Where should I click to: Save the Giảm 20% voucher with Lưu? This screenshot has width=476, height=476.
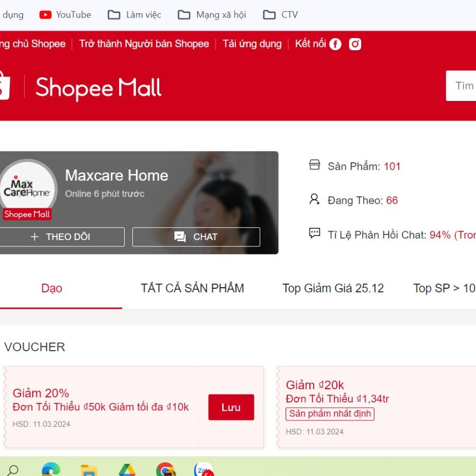click(231, 407)
